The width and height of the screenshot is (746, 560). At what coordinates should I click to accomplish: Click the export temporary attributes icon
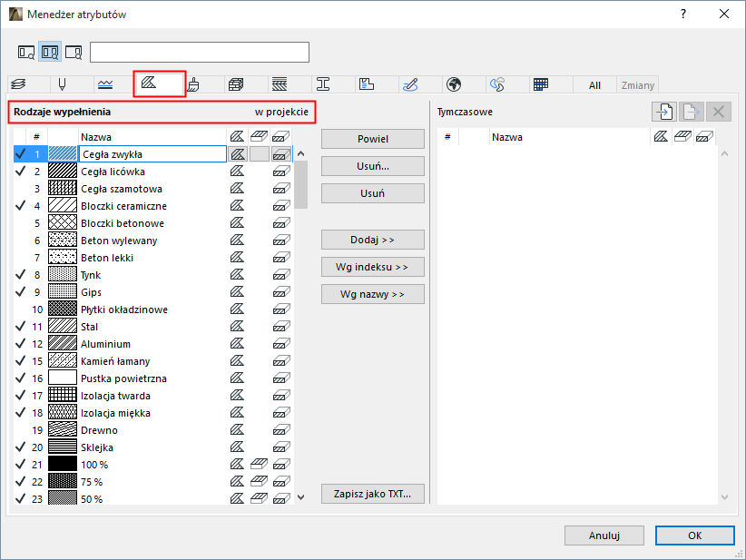pos(692,112)
